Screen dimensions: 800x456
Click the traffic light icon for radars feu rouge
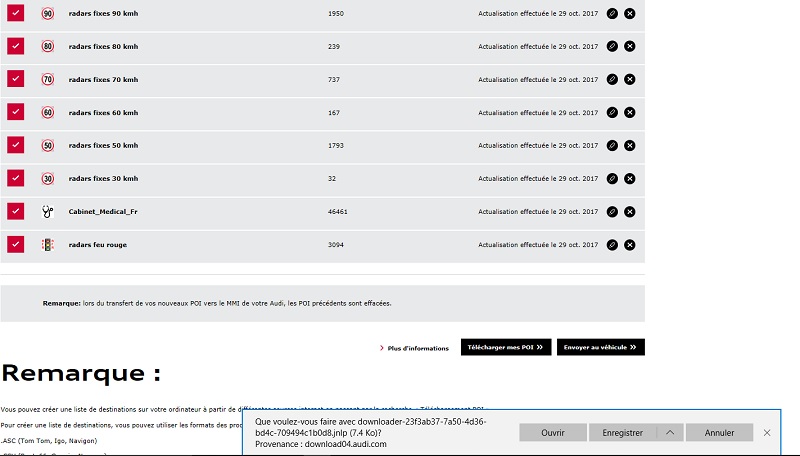[x=47, y=244]
